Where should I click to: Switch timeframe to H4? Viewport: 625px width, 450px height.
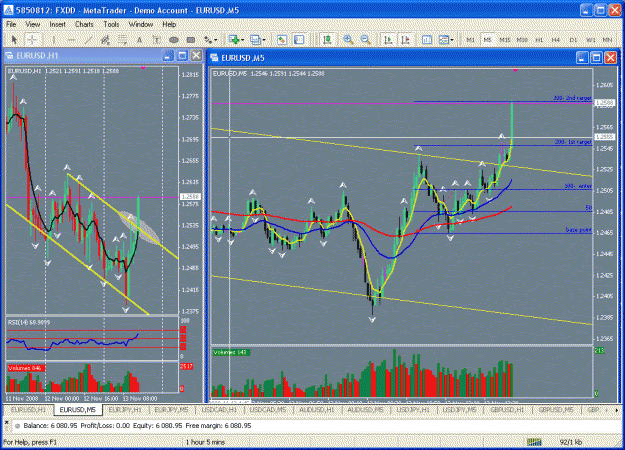tap(556, 40)
